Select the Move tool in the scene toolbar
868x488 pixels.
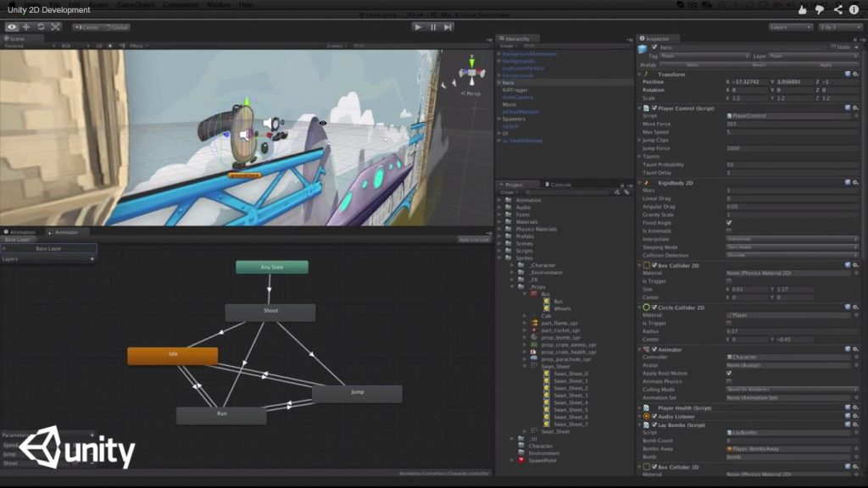(x=27, y=27)
